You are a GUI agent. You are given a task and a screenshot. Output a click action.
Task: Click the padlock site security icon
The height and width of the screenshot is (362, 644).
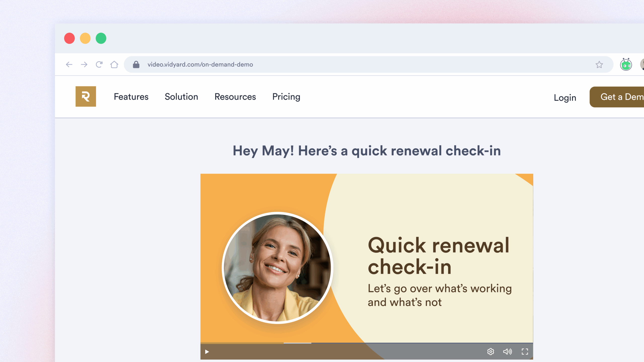tap(136, 65)
